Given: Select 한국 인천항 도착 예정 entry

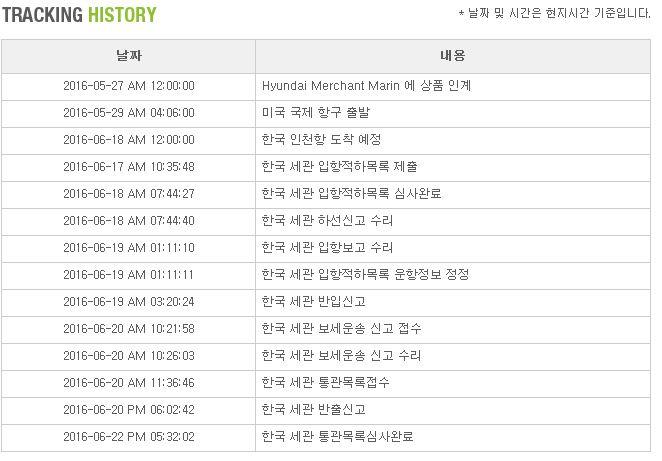Looking at the screenshot, I should tap(320, 140).
